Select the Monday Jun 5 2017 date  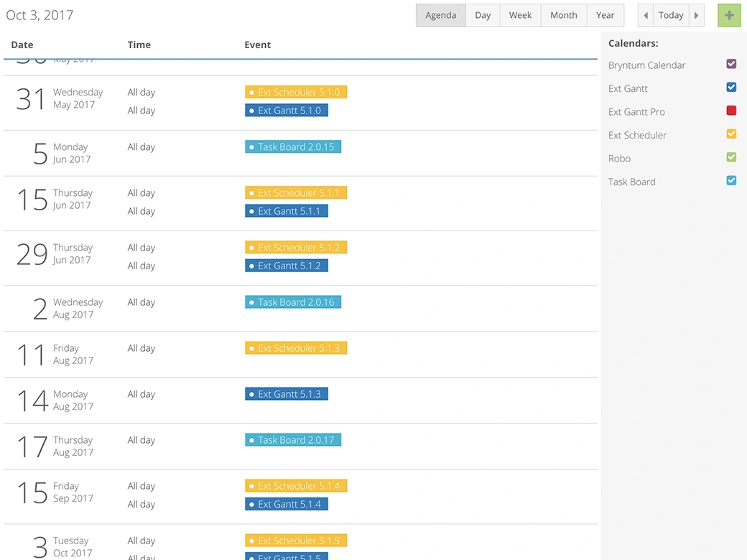tap(62, 154)
